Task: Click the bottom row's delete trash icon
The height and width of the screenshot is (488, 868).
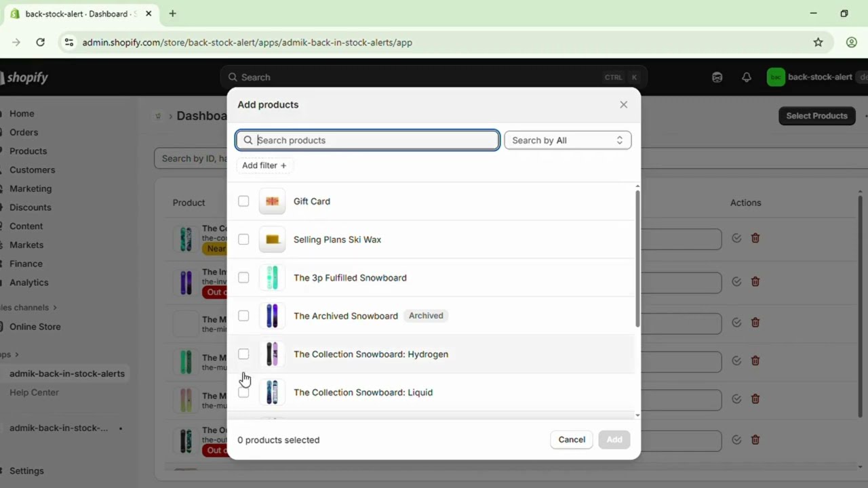Action: click(x=755, y=440)
